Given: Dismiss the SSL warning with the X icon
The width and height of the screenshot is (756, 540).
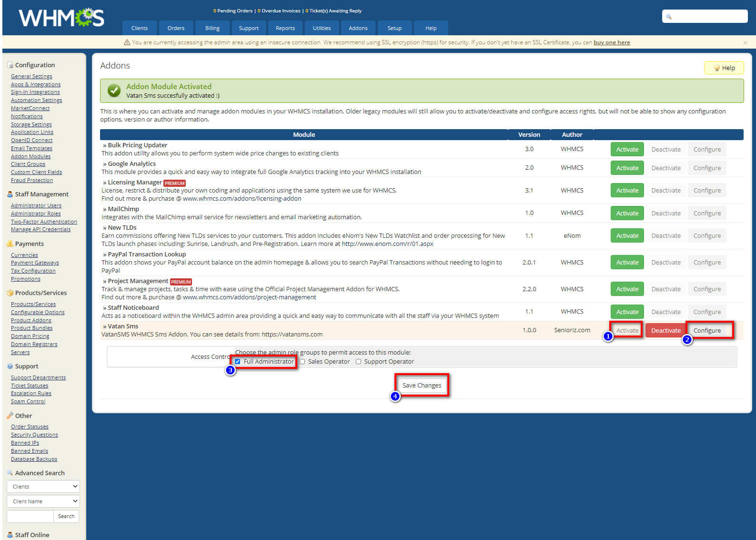Looking at the screenshot, I should tap(745, 43).
